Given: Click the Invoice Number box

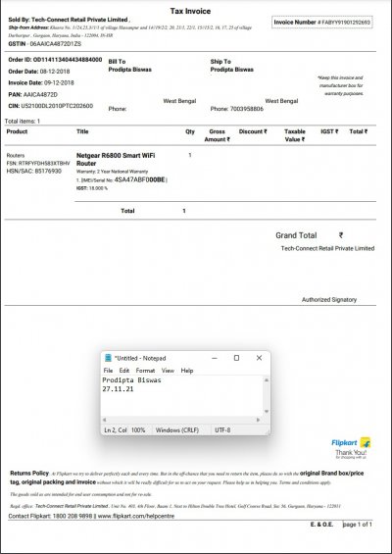Looking at the screenshot, I should (x=322, y=22).
